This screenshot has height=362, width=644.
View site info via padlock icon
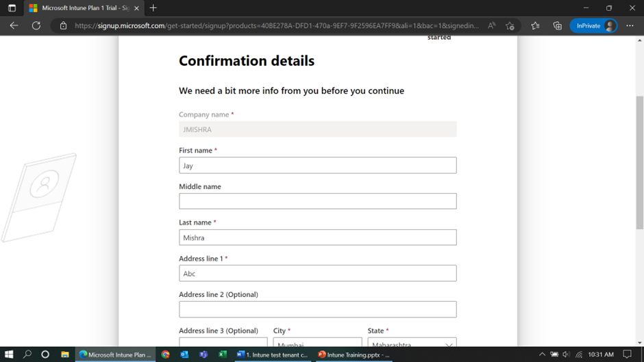pyautogui.click(x=63, y=25)
